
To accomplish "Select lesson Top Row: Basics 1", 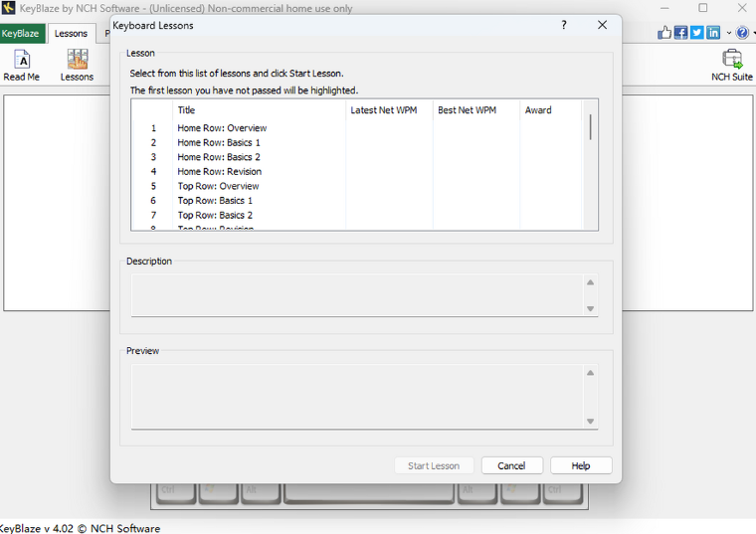I will 215,201.
